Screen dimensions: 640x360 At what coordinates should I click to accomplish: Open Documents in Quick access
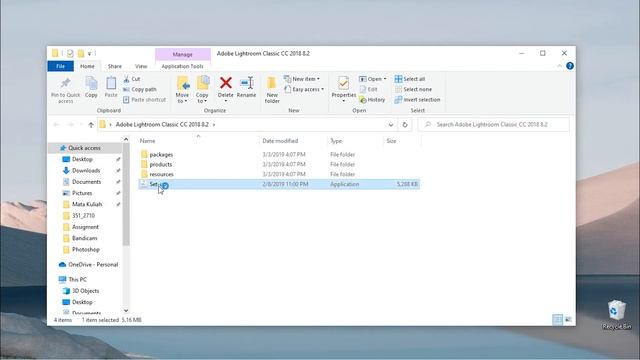pos(87,182)
